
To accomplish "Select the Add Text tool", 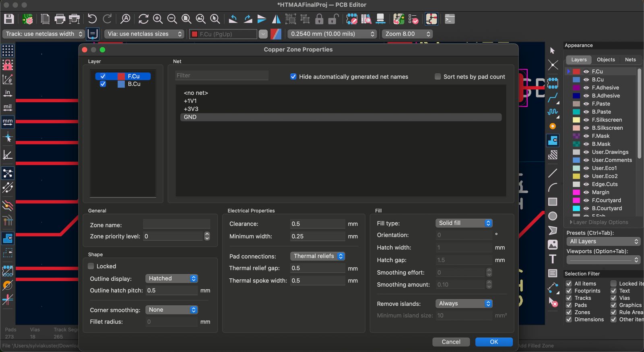I will [x=553, y=259].
